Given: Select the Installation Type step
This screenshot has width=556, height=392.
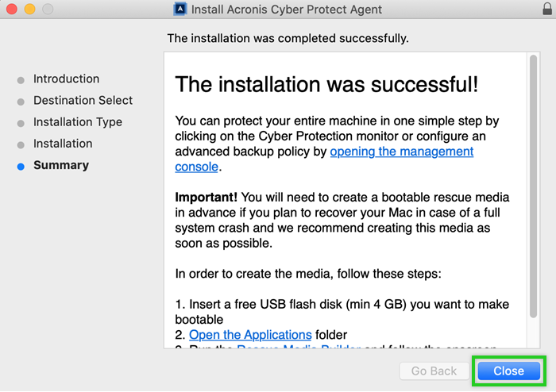Looking at the screenshot, I should pyautogui.click(x=77, y=122).
